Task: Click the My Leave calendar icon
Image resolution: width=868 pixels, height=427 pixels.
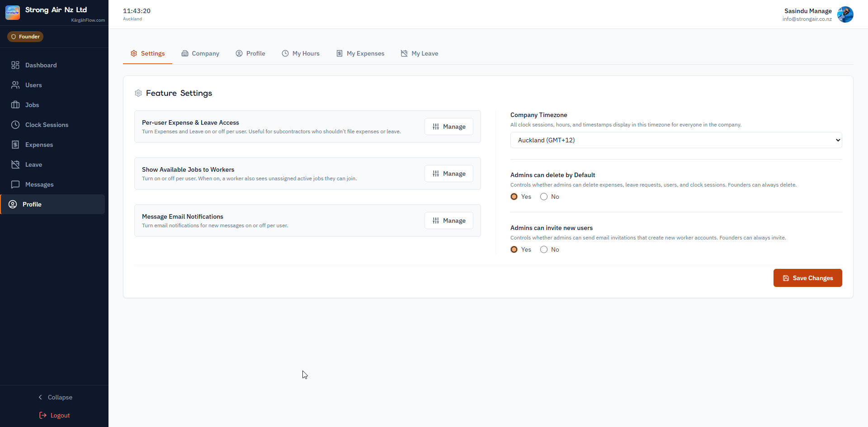Action: (x=404, y=53)
